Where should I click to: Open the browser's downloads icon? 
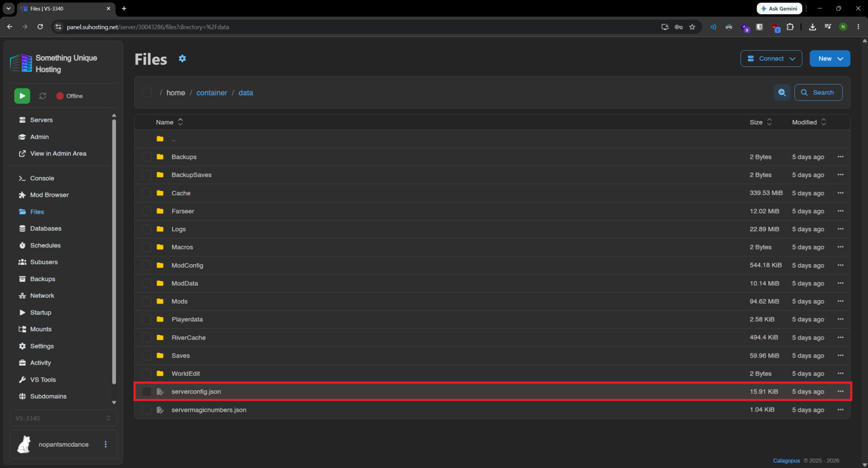coord(812,27)
